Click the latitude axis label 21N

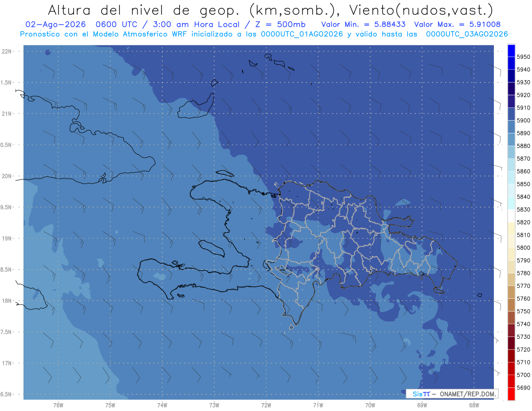[x=7, y=114]
